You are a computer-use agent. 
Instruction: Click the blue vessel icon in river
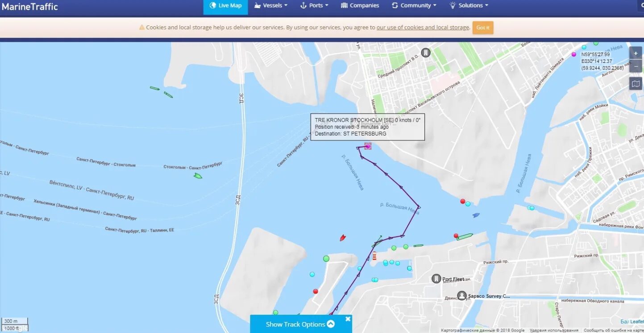pos(476,215)
